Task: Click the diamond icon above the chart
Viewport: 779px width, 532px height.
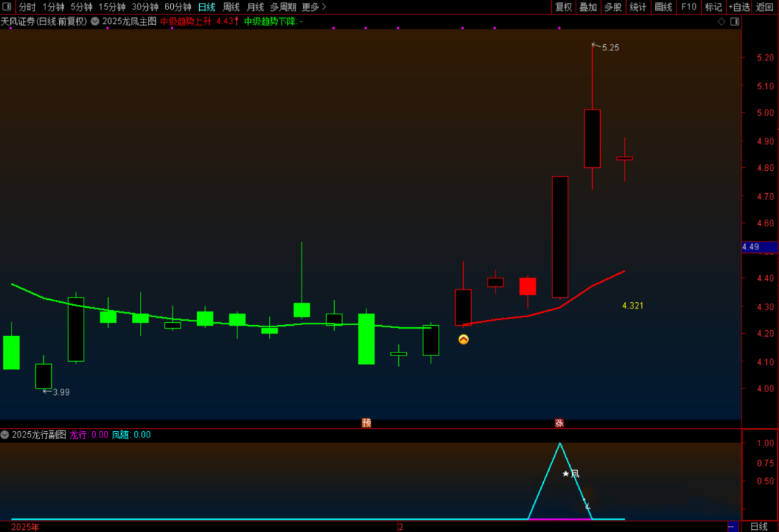Action: (721, 22)
